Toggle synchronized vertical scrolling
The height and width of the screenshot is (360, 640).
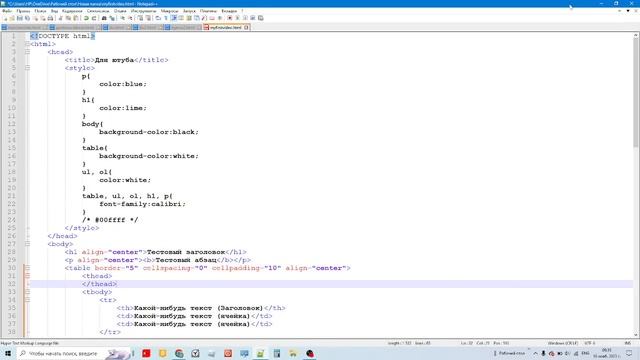140,18
